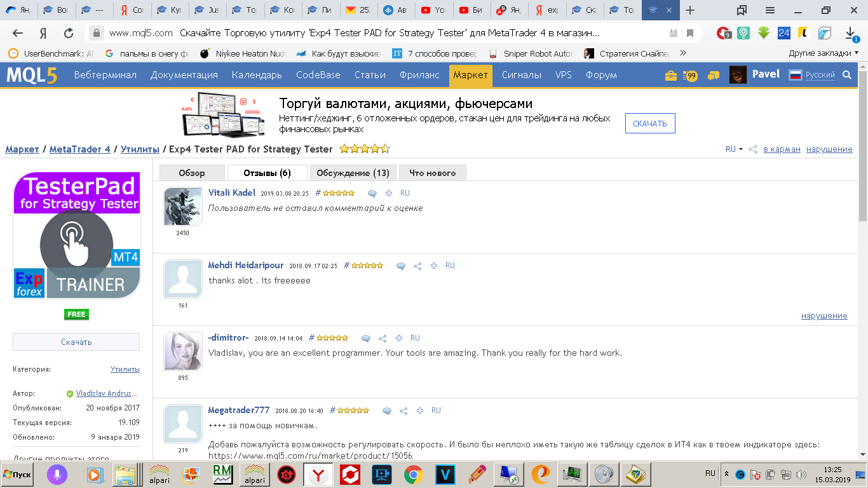Open -dimitror- avatar picture
The height and width of the screenshot is (488, 868).
click(x=183, y=351)
